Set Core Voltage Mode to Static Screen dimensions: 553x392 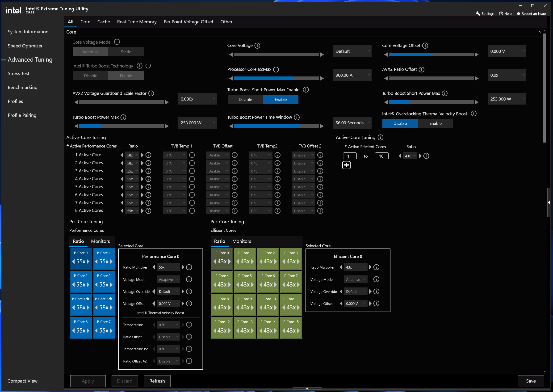click(126, 52)
